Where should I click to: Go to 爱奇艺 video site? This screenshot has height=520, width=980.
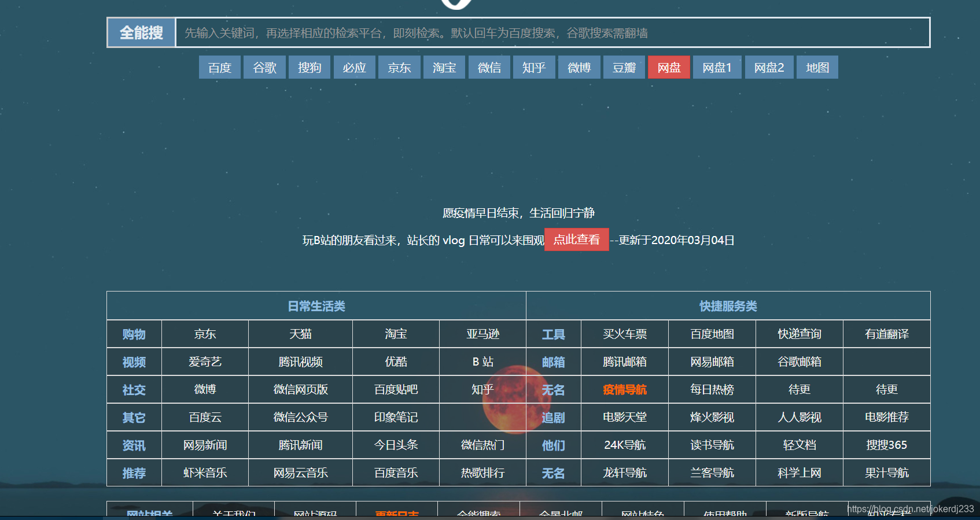click(205, 362)
